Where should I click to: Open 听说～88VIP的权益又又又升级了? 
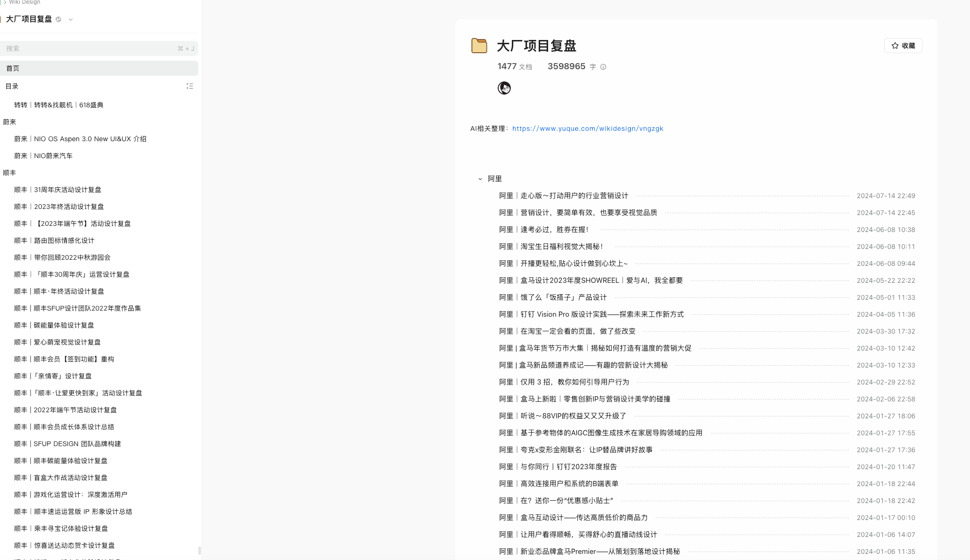tap(563, 416)
